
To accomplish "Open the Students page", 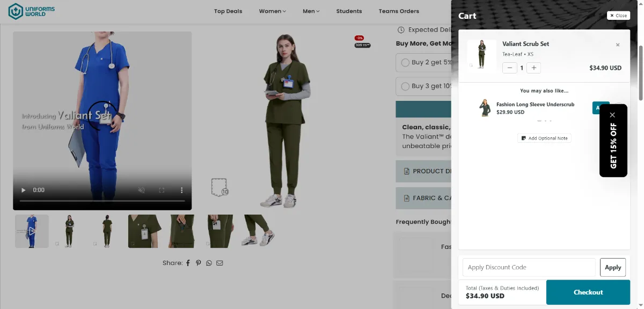I will click(x=349, y=11).
